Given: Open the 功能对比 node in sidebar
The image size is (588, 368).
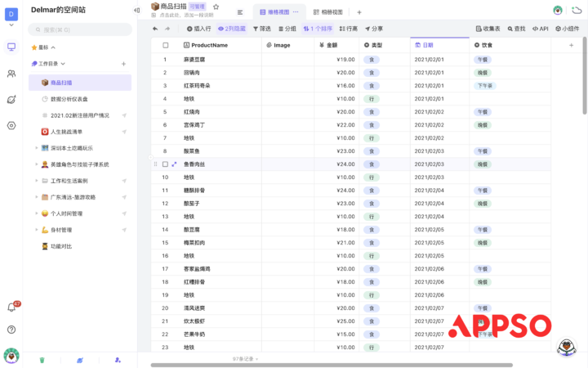Looking at the screenshot, I should (61, 246).
